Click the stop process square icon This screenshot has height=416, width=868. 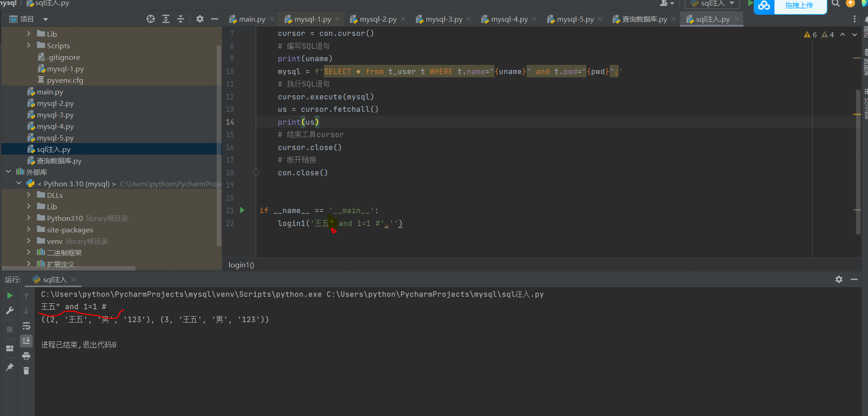pos(10,329)
